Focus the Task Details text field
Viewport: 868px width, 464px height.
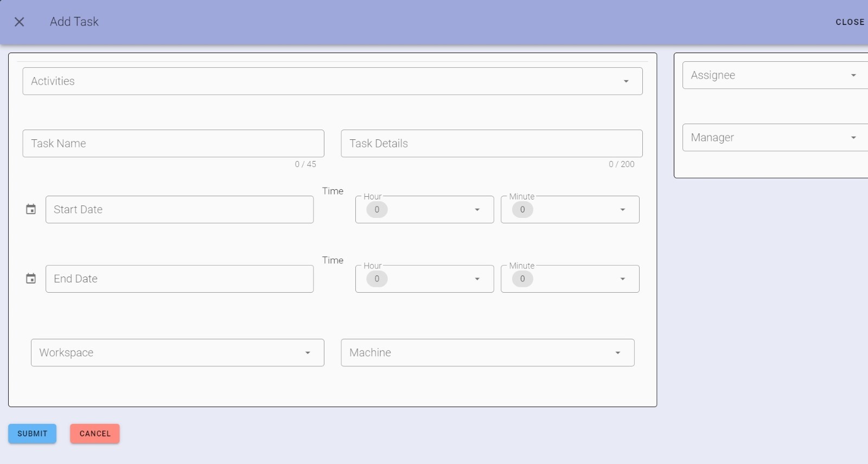492,144
